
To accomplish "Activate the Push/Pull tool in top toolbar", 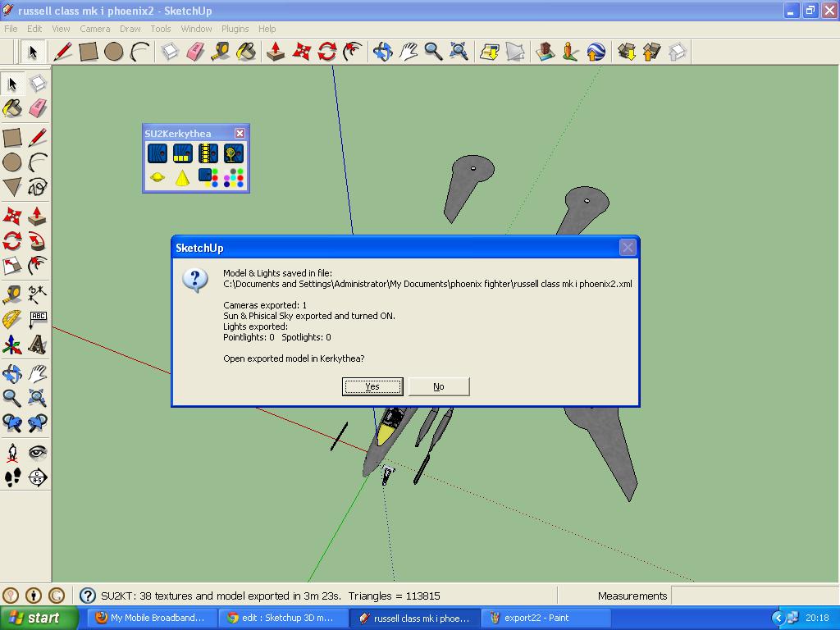I will pyautogui.click(x=276, y=52).
